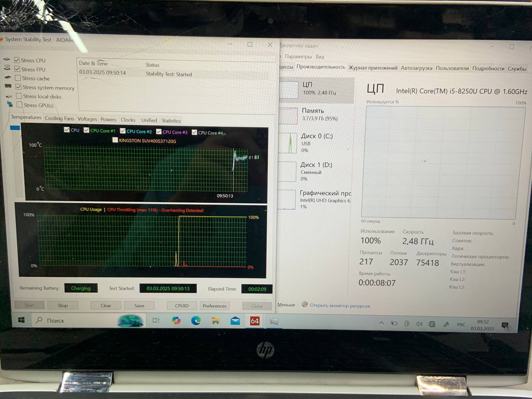Switch to the Unified tab
The height and width of the screenshot is (399, 532).
149,120
